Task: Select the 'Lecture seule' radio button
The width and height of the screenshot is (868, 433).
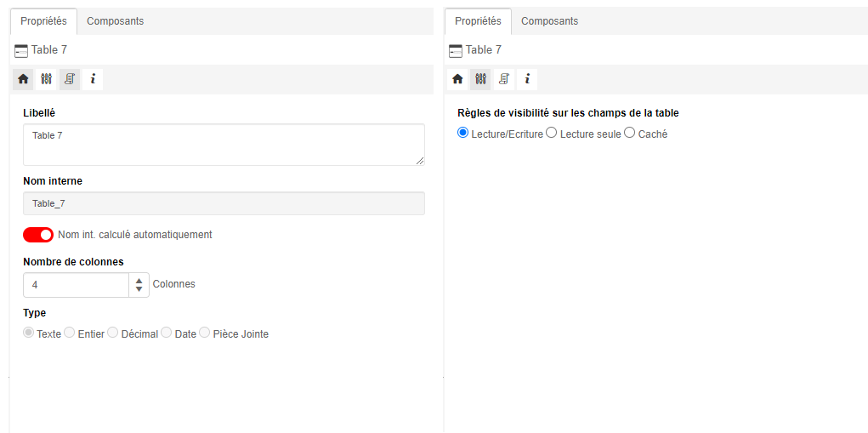Action: [x=552, y=134]
